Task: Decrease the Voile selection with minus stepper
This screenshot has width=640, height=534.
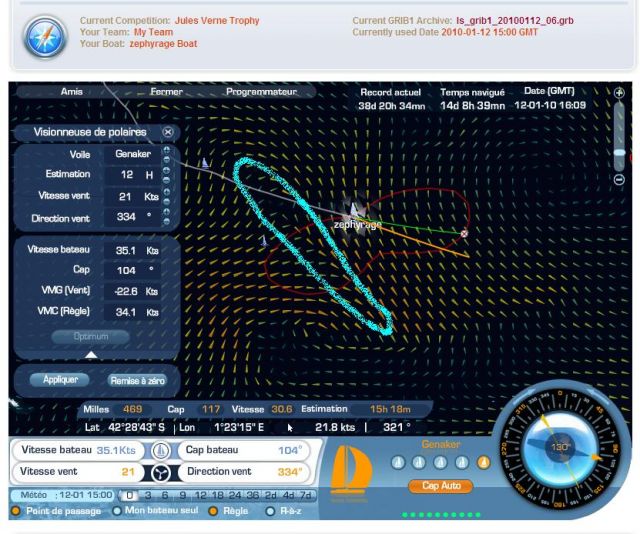Action: pos(167,159)
